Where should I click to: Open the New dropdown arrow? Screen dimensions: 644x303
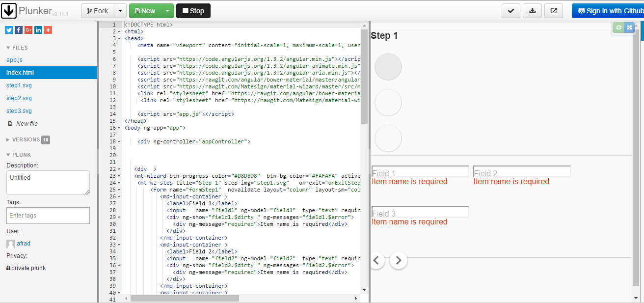[x=167, y=11]
